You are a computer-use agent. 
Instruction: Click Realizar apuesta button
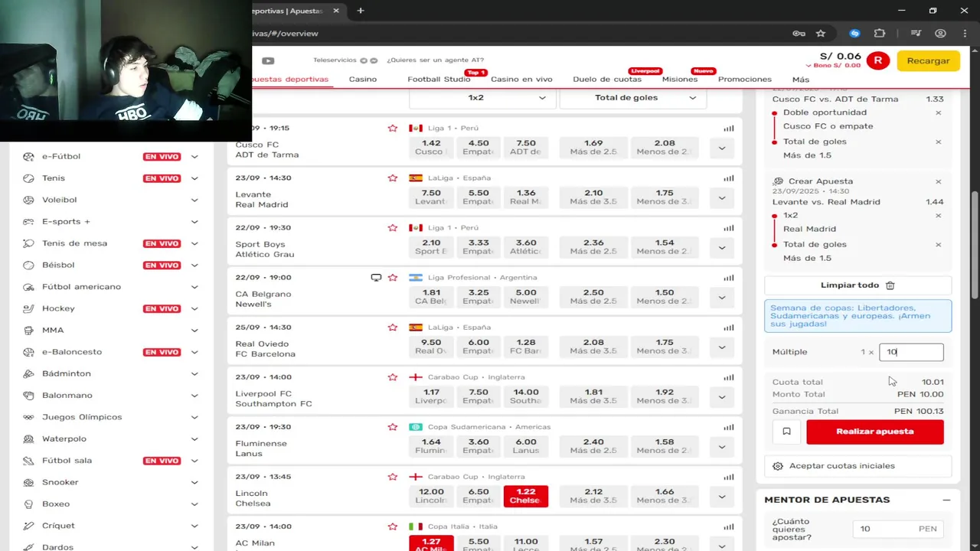[875, 432]
